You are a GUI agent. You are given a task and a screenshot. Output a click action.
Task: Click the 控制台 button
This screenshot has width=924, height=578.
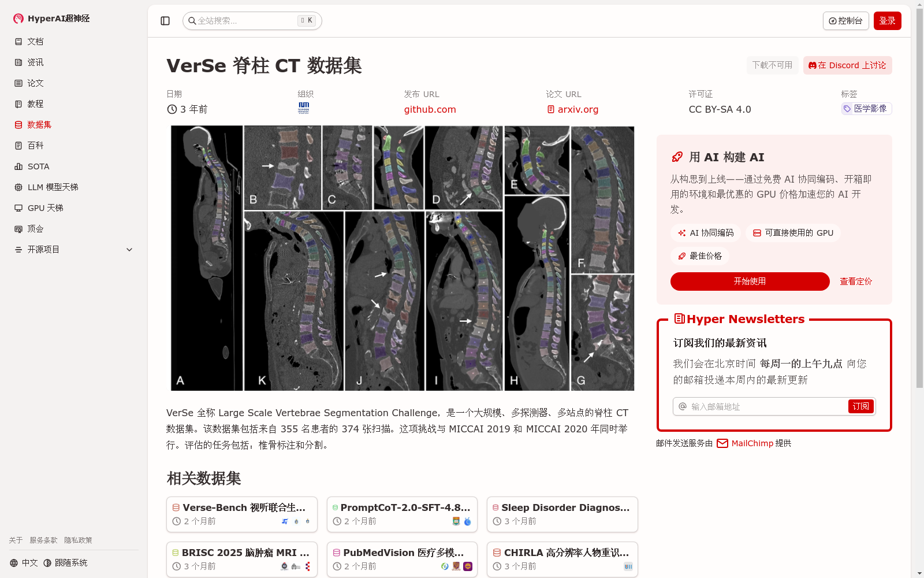point(845,21)
